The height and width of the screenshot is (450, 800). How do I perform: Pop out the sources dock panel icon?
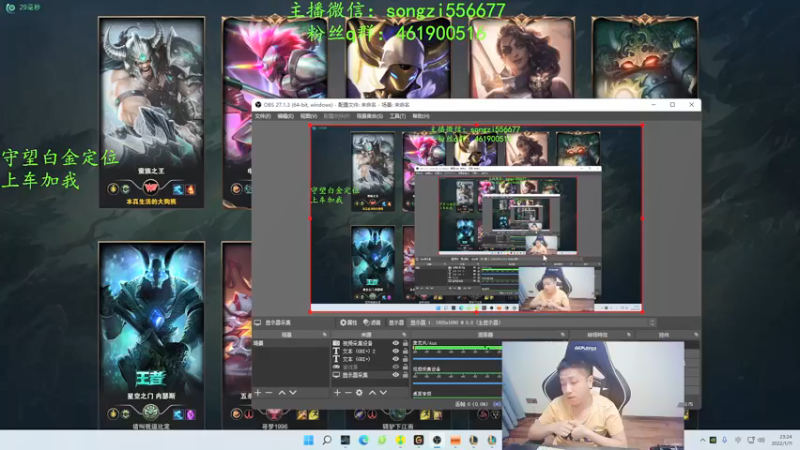[x=405, y=335]
